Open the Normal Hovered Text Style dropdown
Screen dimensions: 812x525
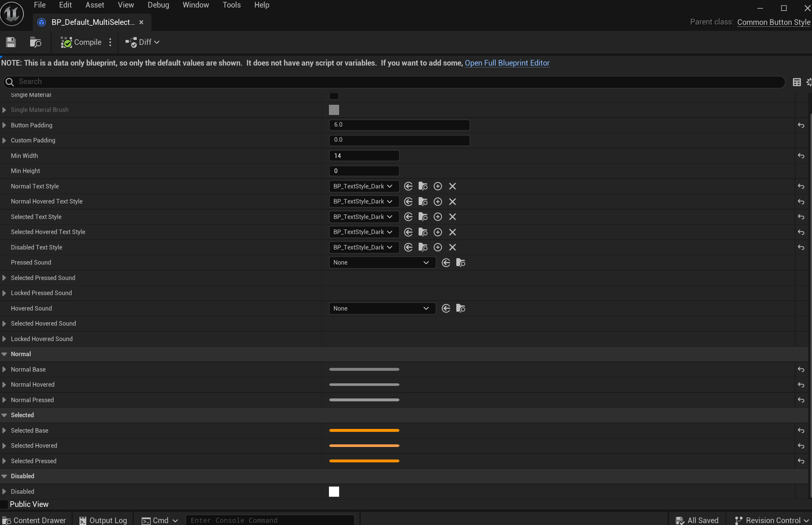(x=364, y=201)
